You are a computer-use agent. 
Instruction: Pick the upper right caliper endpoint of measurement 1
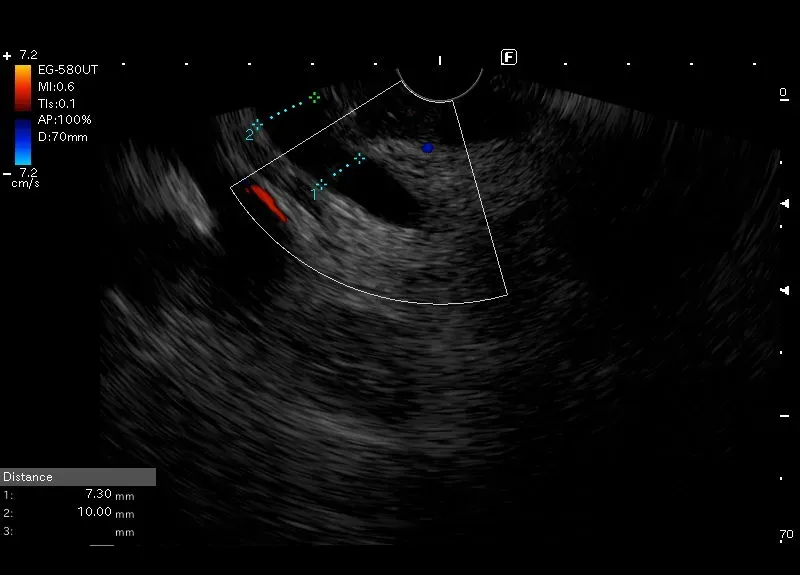(359, 157)
